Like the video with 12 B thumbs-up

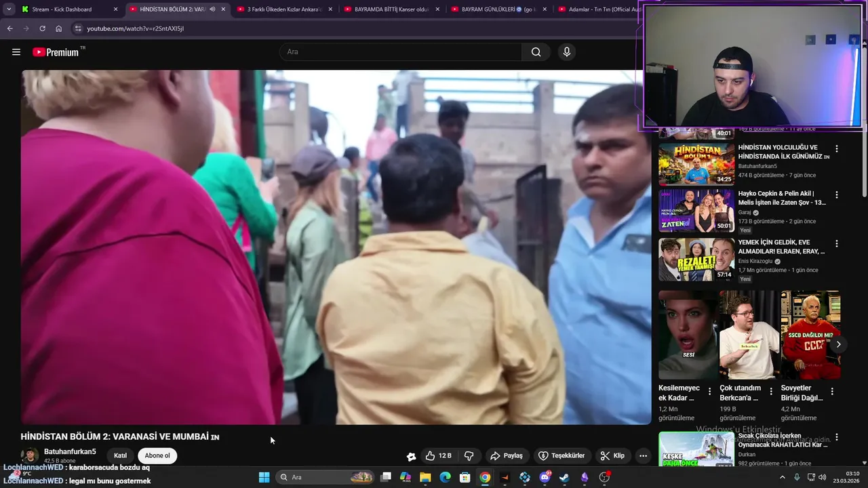coord(438,456)
